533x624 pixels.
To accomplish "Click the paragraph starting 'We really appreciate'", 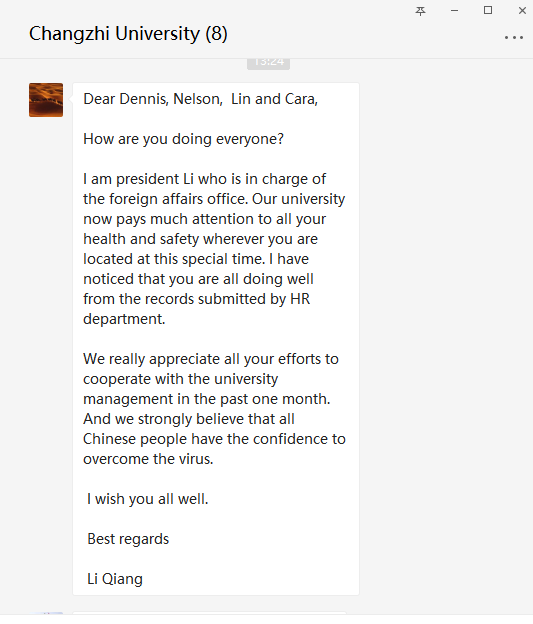I will click(x=214, y=409).
